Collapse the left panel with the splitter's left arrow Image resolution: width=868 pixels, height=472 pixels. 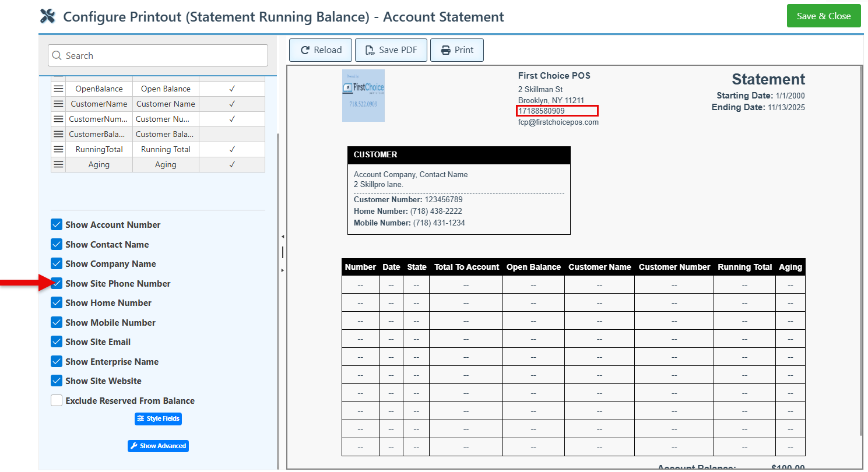pyautogui.click(x=283, y=237)
